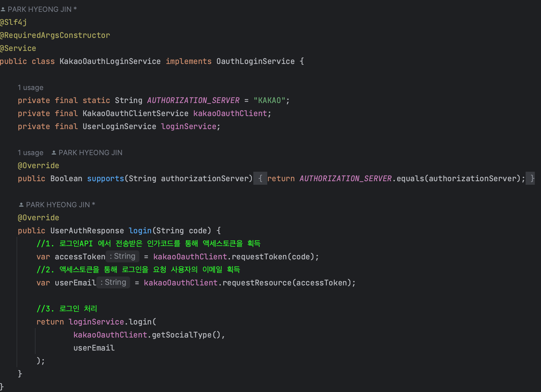Click the static keyword in field declaration

point(96,101)
